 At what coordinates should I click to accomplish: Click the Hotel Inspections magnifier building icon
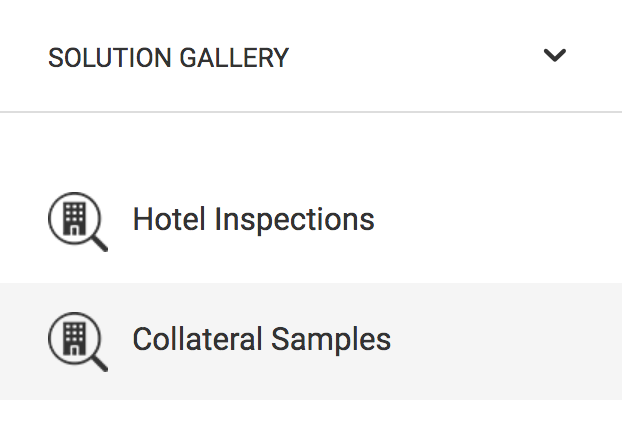click(78, 221)
